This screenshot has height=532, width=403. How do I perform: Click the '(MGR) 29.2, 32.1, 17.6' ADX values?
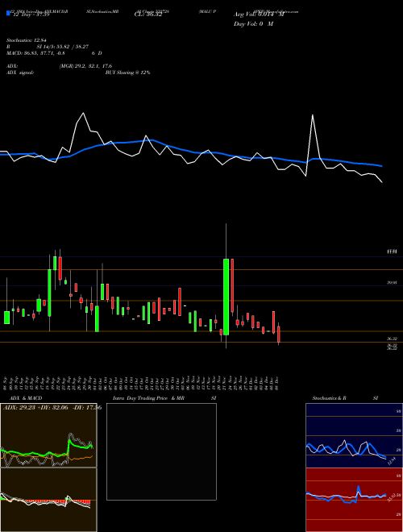[x=85, y=66]
